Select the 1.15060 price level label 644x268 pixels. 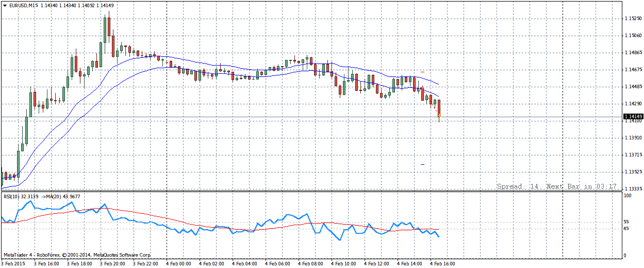coord(633,36)
